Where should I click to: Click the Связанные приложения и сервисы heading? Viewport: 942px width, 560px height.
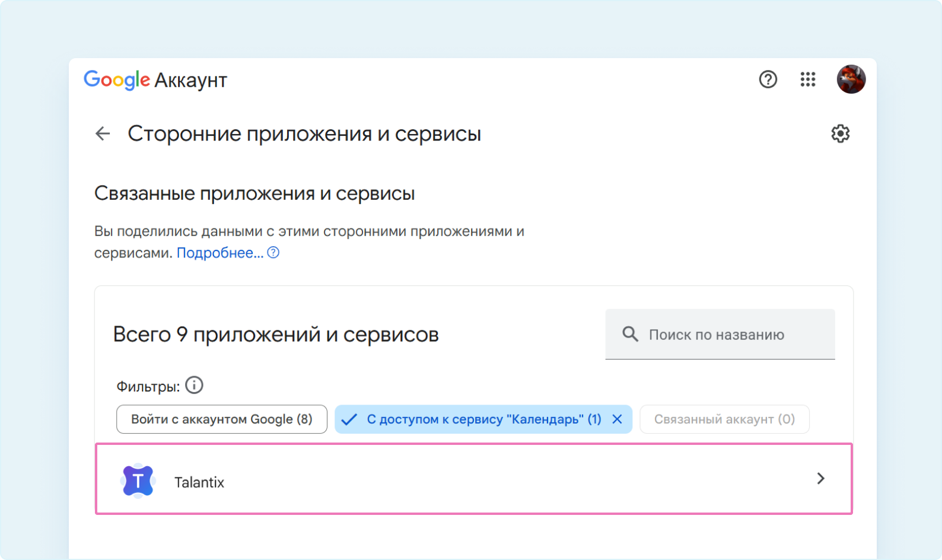[x=254, y=193]
